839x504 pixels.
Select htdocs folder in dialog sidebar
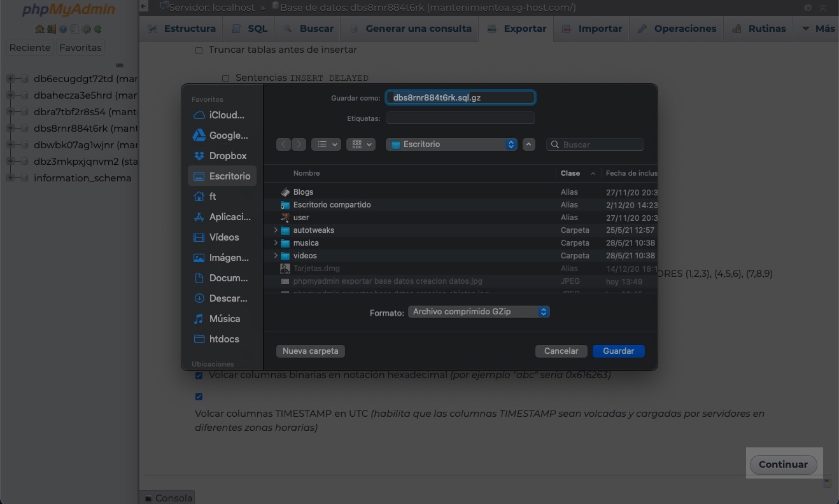click(x=222, y=339)
